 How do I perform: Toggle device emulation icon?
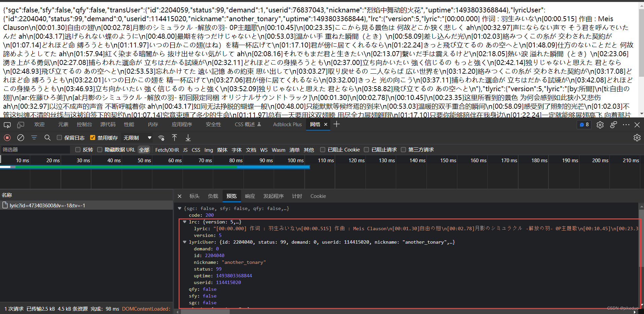coord(21,125)
